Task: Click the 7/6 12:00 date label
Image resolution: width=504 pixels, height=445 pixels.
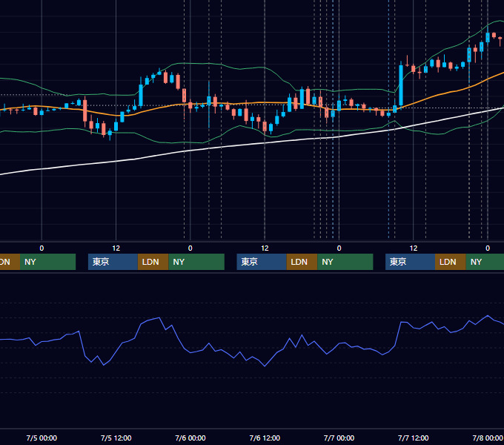Action: 265,438
